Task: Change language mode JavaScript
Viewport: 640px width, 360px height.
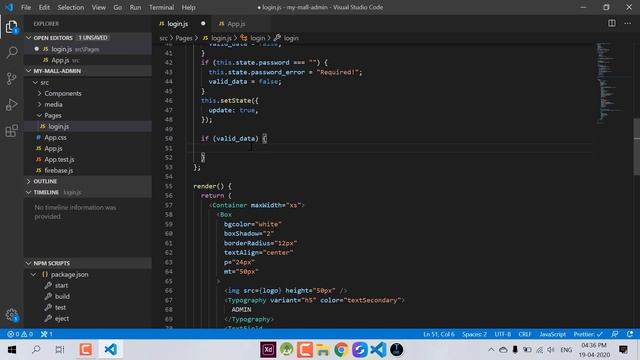Action: click(552, 334)
